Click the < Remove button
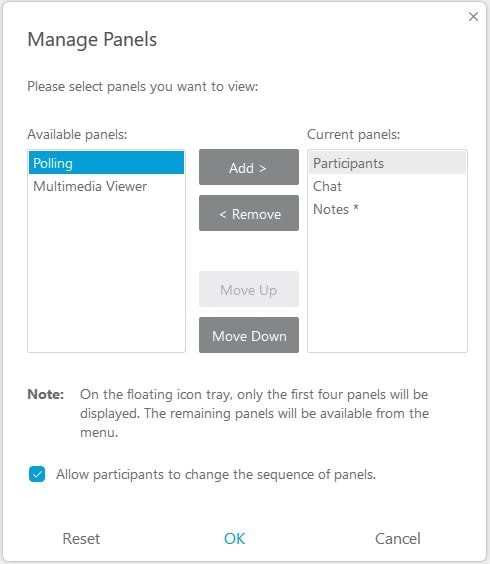The image size is (490, 564). click(249, 213)
